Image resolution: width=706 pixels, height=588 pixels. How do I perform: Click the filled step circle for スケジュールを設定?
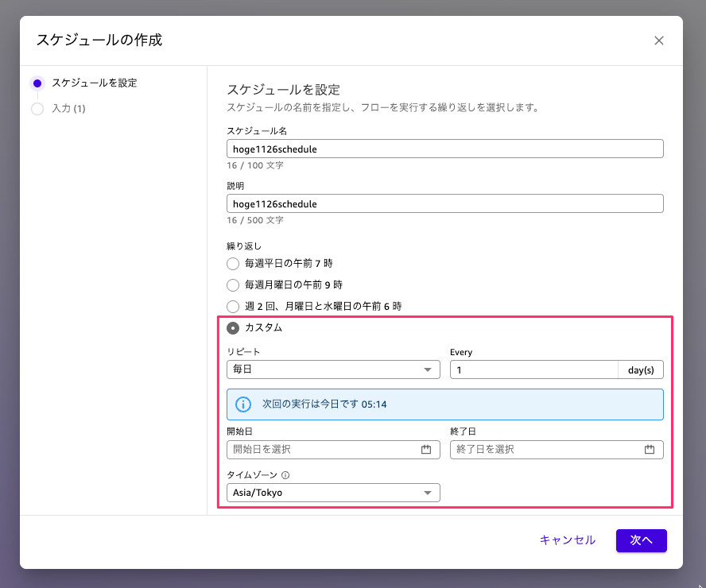pyautogui.click(x=37, y=83)
